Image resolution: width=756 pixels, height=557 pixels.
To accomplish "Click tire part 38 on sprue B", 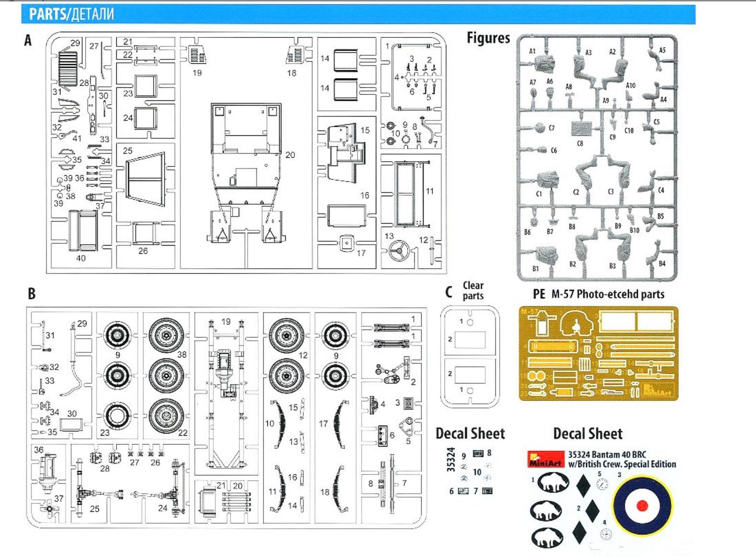I will (166, 335).
